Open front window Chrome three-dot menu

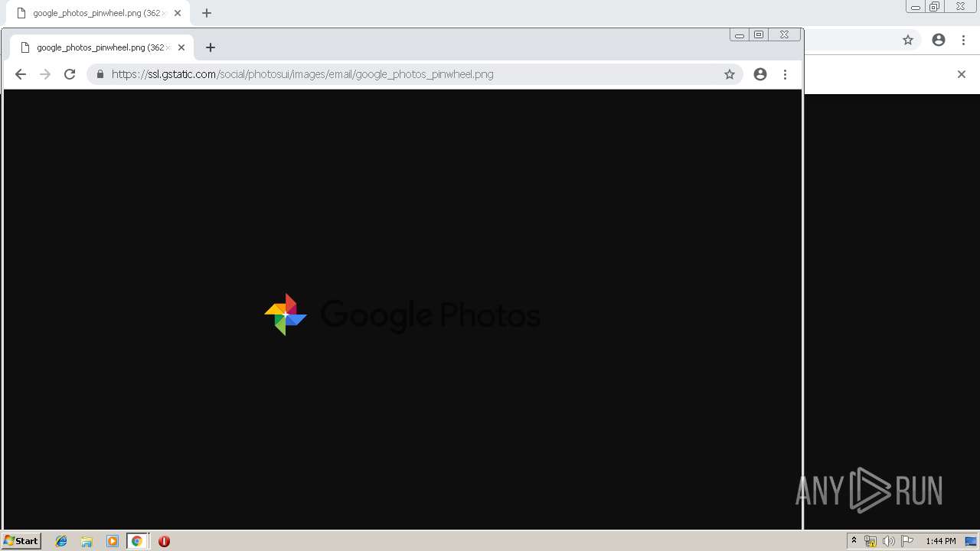point(785,74)
